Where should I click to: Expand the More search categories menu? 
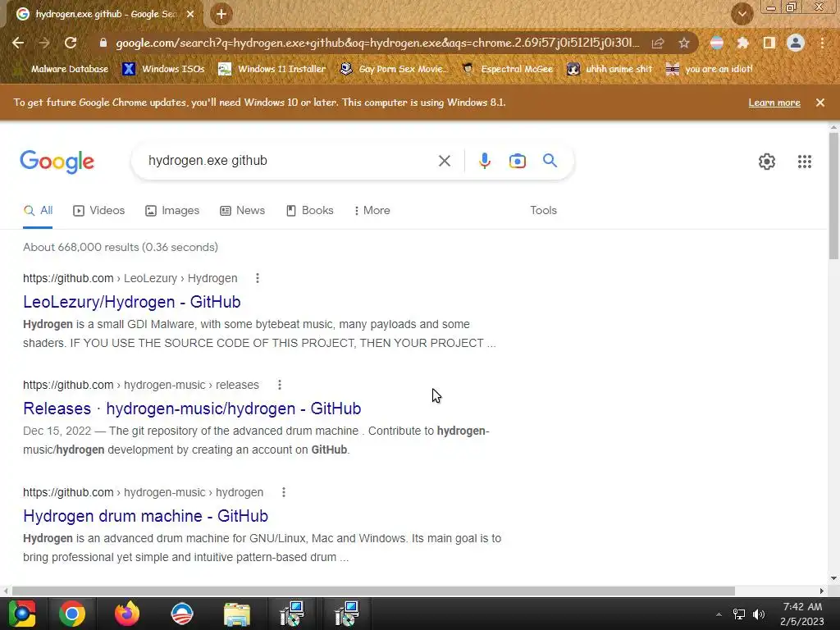click(x=372, y=211)
